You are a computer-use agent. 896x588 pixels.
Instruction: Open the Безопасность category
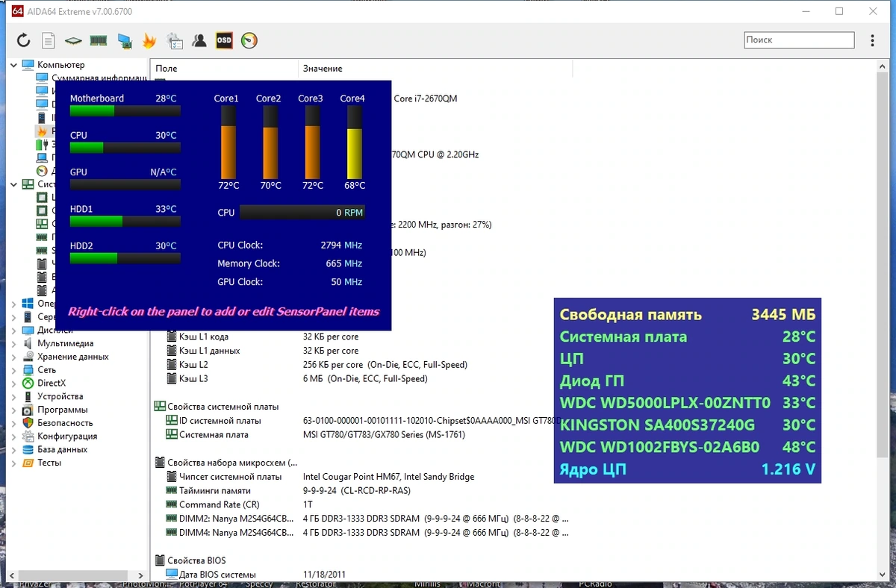coord(66,423)
